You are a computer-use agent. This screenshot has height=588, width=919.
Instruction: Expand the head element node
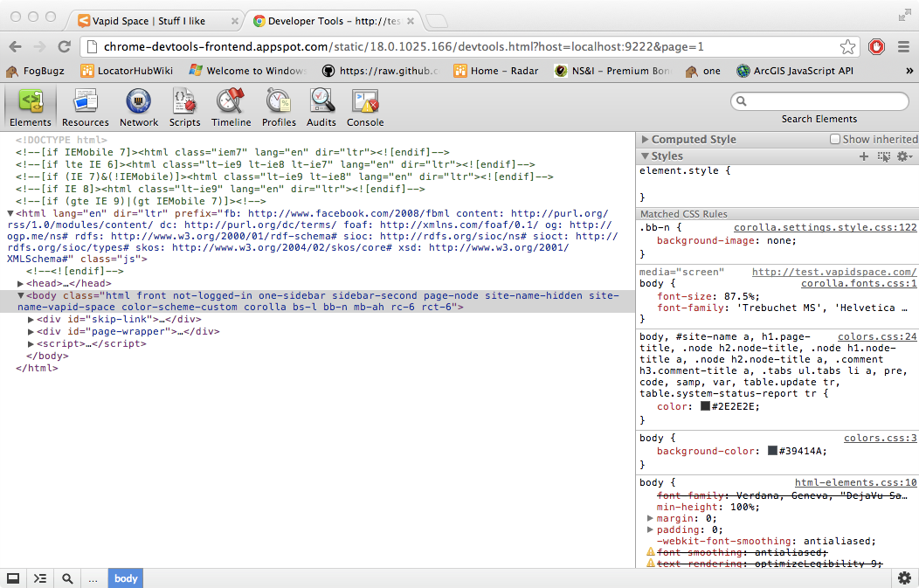(x=20, y=283)
